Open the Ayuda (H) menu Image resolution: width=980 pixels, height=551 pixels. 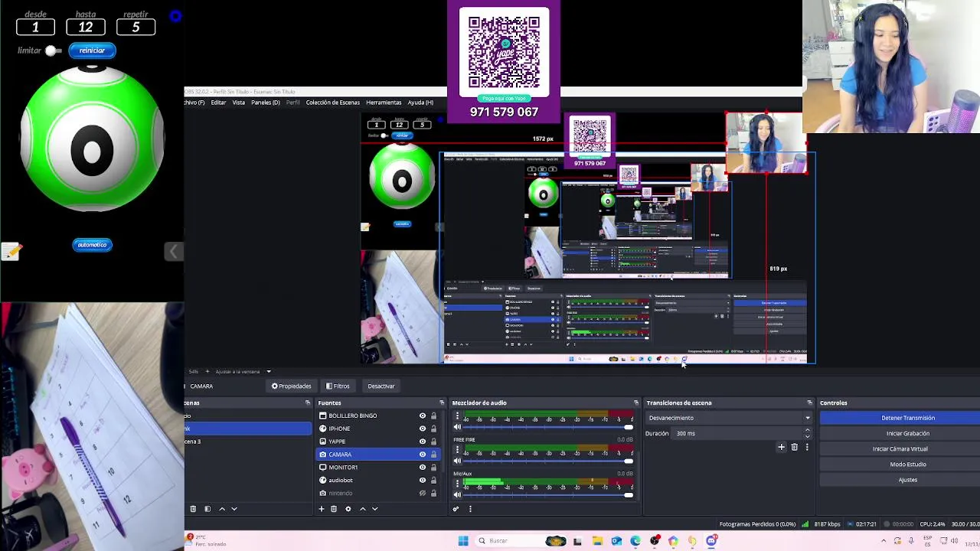tap(420, 103)
